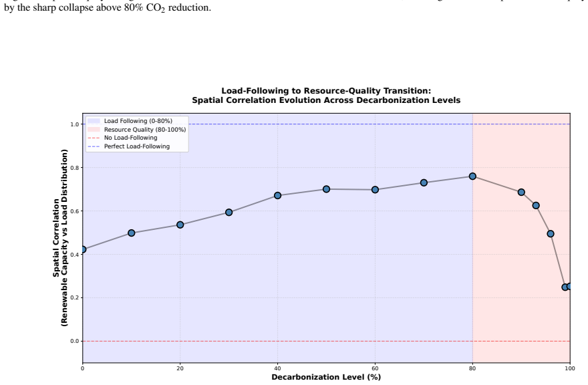Image resolution: width=588 pixels, height=385 pixels.
Task: Select the data point at 40% decarbonization
Action: point(277,195)
